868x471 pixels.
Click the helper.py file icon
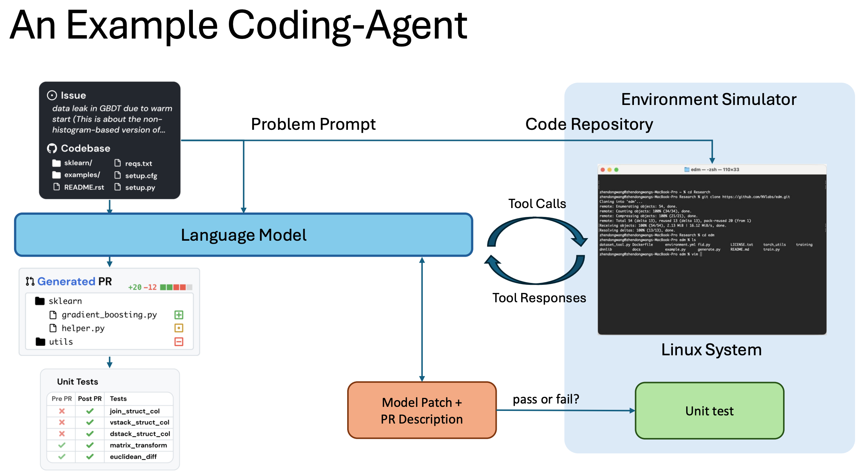53,328
